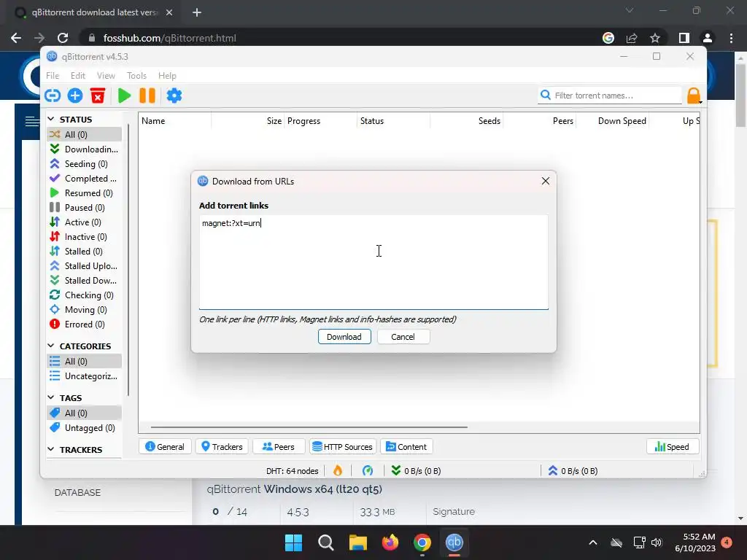Collapse the TAGS sidebar section

pyautogui.click(x=51, y=397)
